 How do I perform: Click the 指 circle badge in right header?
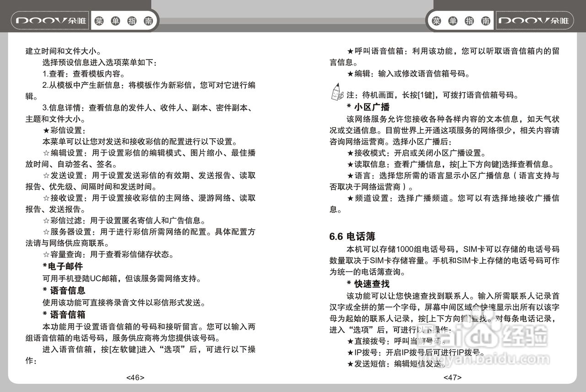coord(469,20)
